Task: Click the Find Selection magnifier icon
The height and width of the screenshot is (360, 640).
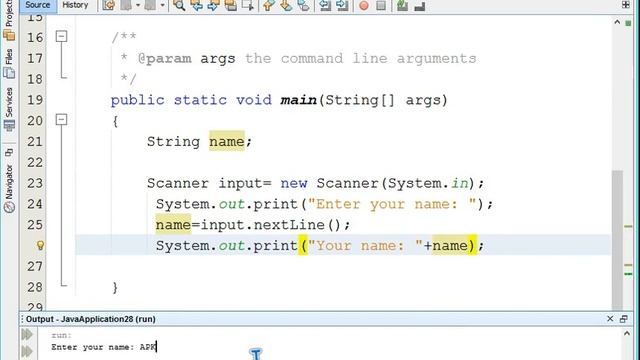Action: pyautogui.click(x=179, y=5)
